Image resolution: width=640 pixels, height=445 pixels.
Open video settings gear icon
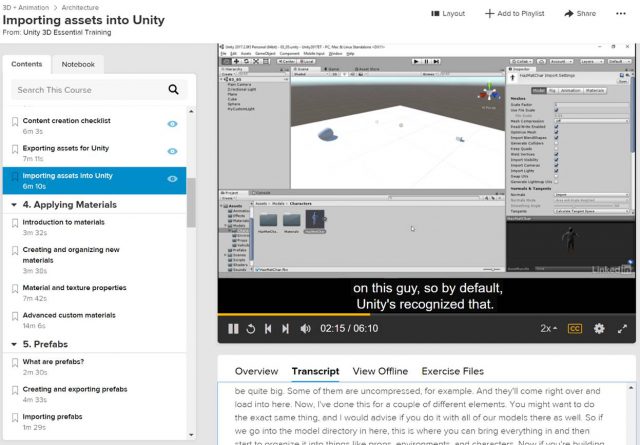(599, 329)
